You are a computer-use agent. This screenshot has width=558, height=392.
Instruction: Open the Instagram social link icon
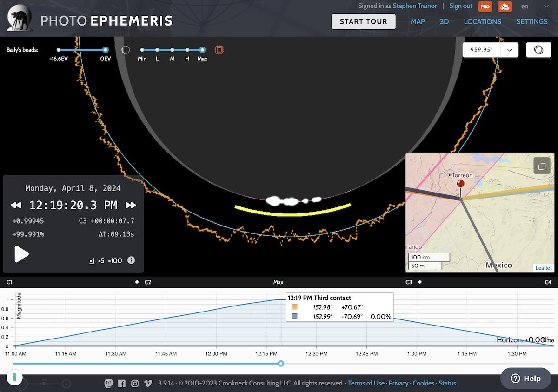click(135, 384)
